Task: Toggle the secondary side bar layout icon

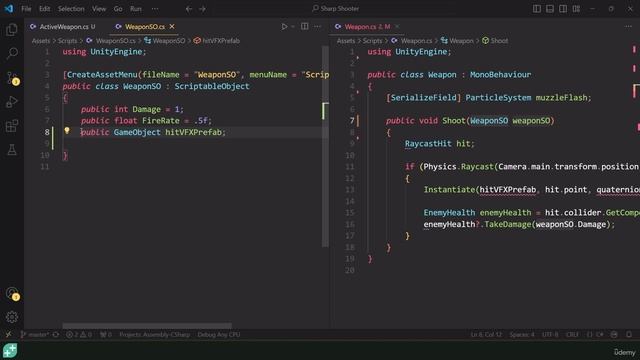Action: [x=563, y=9]
